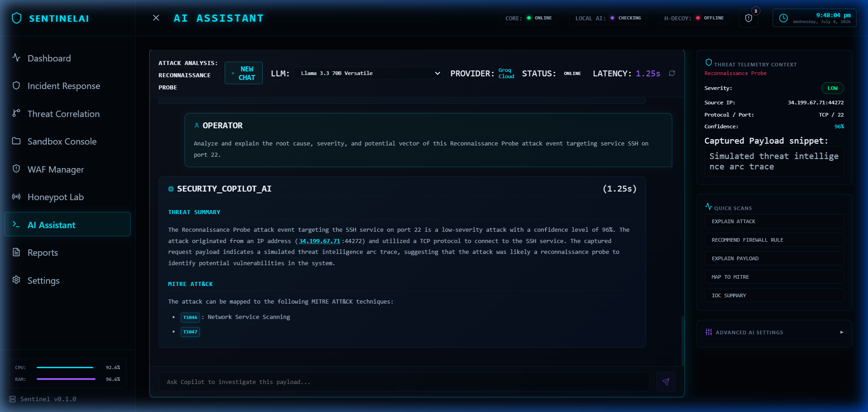Click the 9:48:04 pm clock display
This screenshot has height=412, width=868.
[x=833, y=15]
